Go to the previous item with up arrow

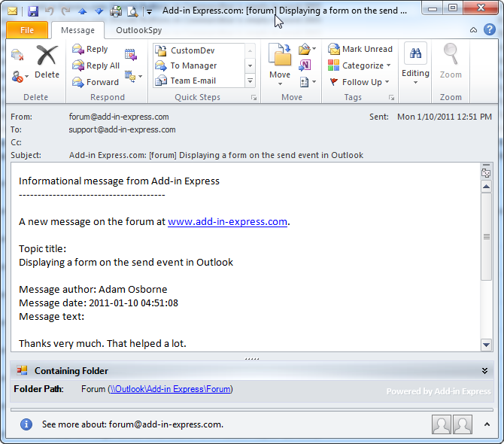[x=83, y=11]
